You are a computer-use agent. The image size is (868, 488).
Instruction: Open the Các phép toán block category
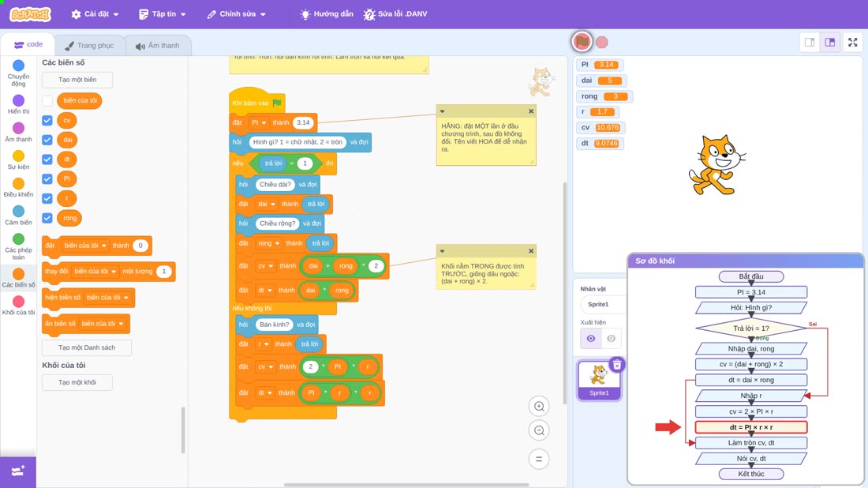click(18, 246)
